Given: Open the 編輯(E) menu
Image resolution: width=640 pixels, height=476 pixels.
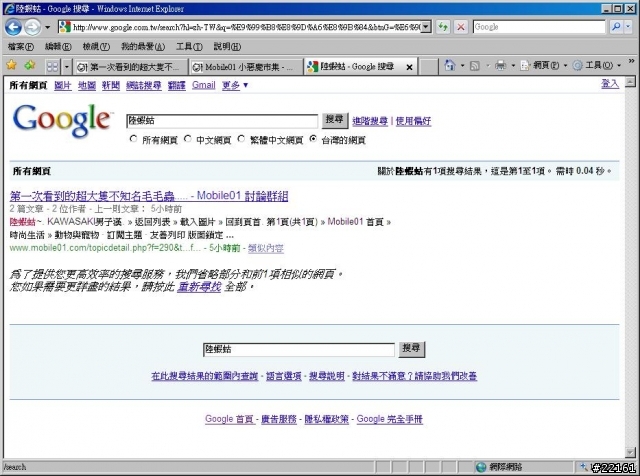Looking at the screenshot, I should (x=58, y=47).
